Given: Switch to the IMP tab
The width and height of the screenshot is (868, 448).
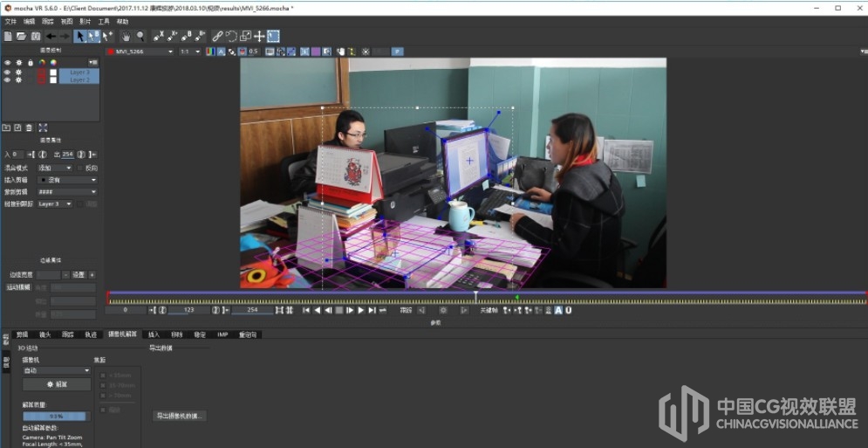Looking at the screenshot, I should click(222, 334).
